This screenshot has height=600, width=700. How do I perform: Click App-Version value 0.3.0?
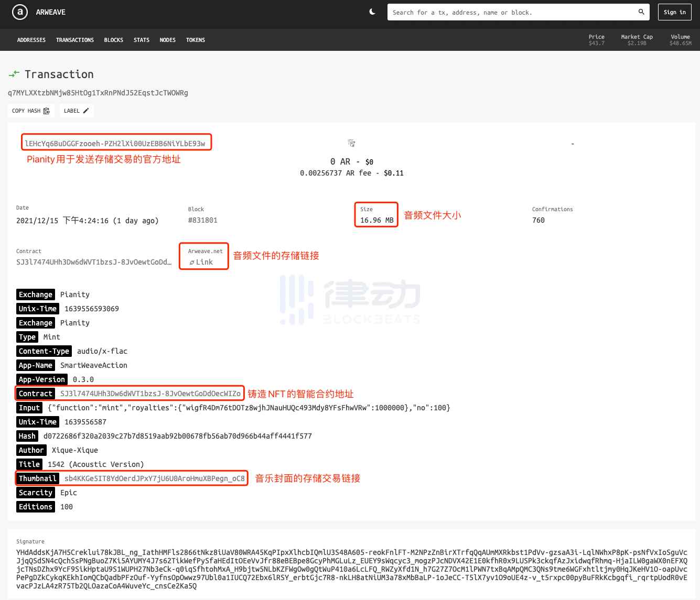tap(83, 379)
